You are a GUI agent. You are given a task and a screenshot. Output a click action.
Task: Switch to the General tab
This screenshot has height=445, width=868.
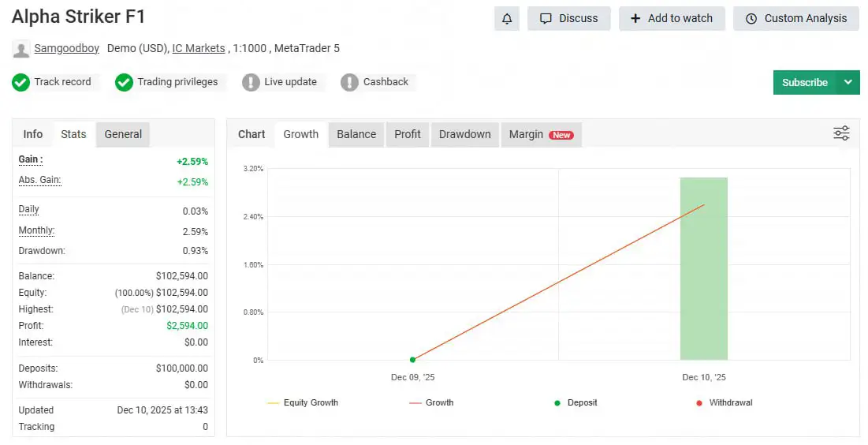(x=123, y=134)
